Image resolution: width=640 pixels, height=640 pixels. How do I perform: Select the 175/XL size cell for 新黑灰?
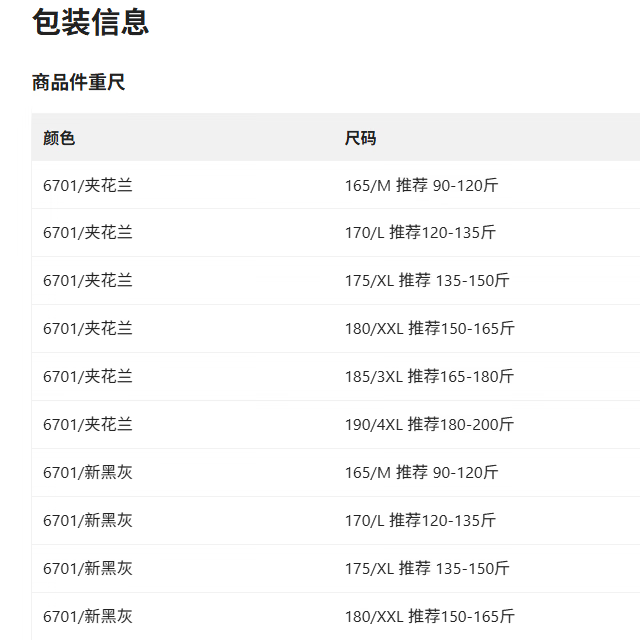tap(427, 569)
